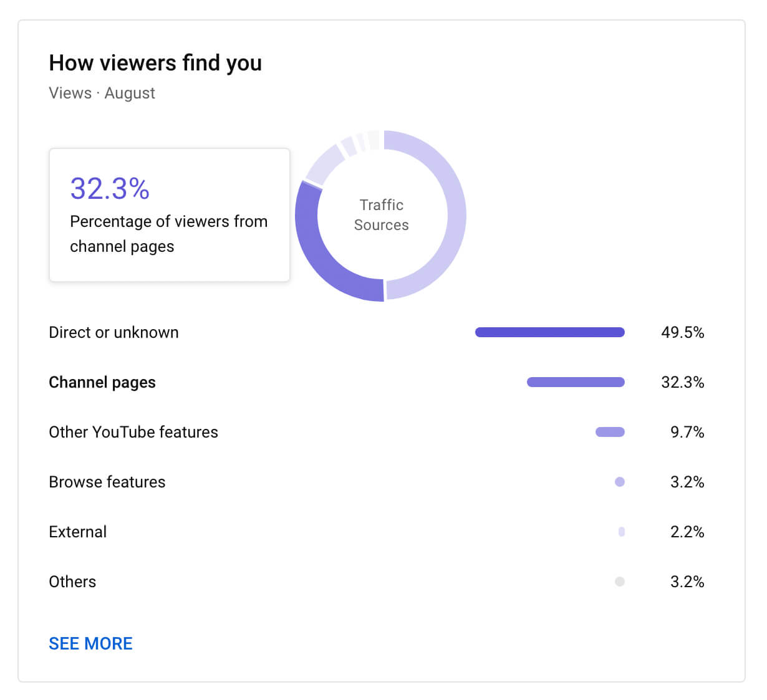Viewport: 767px width, 700px height.
Task: Click the How viewers find you heading
Action: [x=155, y=63]
